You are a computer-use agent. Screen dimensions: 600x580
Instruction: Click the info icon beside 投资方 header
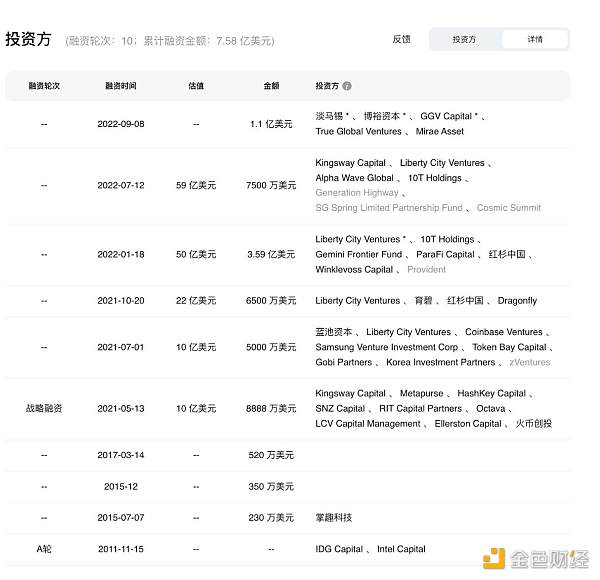pos(347,86)
